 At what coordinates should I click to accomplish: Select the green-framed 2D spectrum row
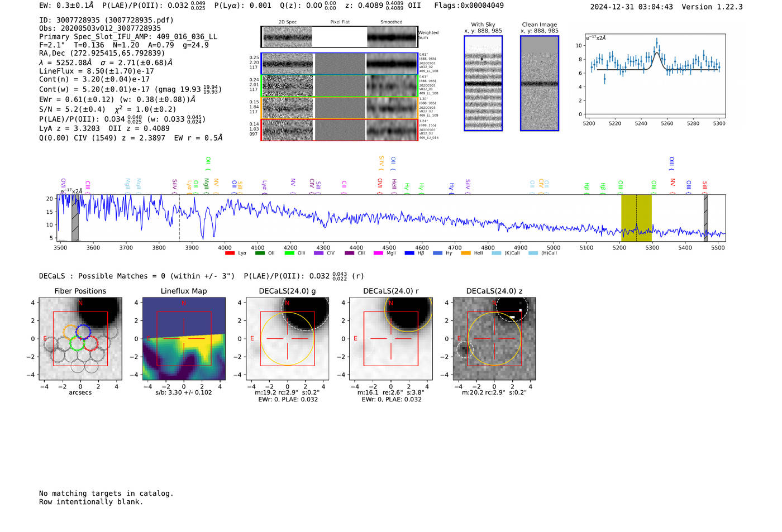click(340, 86)
